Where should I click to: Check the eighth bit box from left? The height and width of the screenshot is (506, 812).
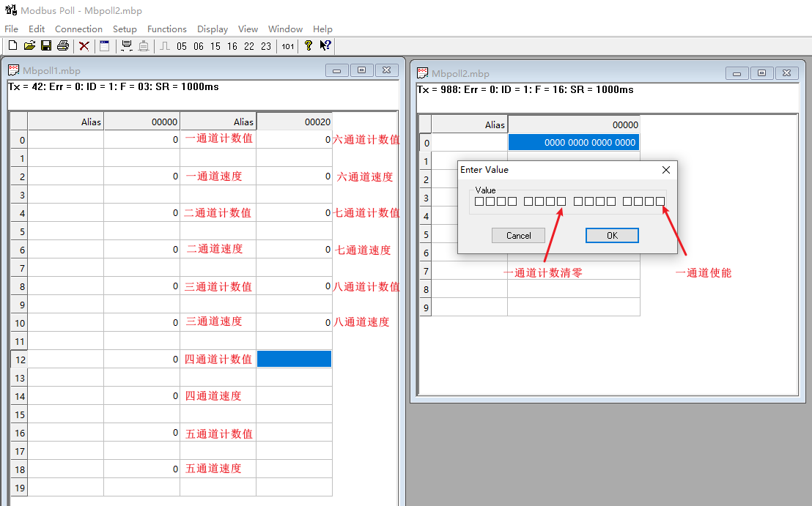click(x=561, y=201)
